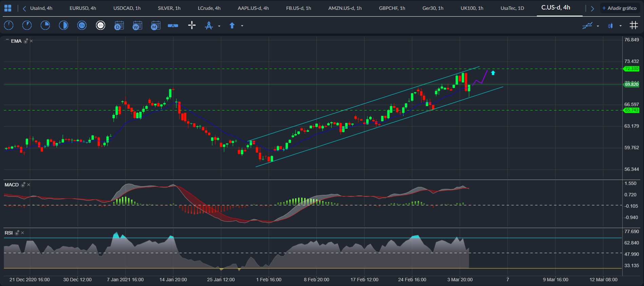This screenshot has width=644, height=286.
Task: Select the blue up arrow marker tool
Action: 232,25
